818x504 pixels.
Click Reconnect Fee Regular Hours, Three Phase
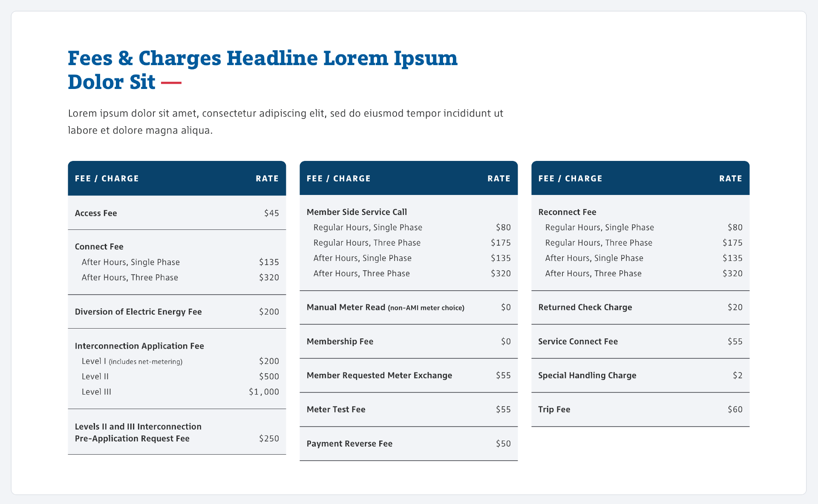[x=599, y=243]
